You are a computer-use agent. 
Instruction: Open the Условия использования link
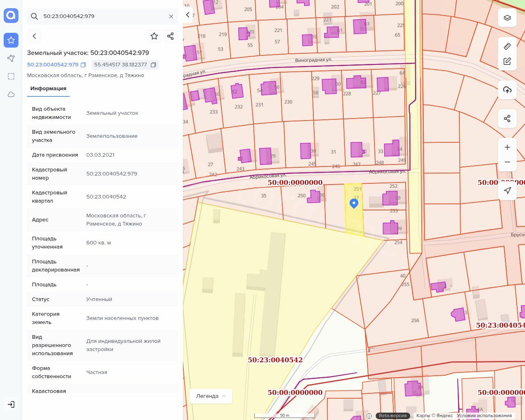coord(484,415)
